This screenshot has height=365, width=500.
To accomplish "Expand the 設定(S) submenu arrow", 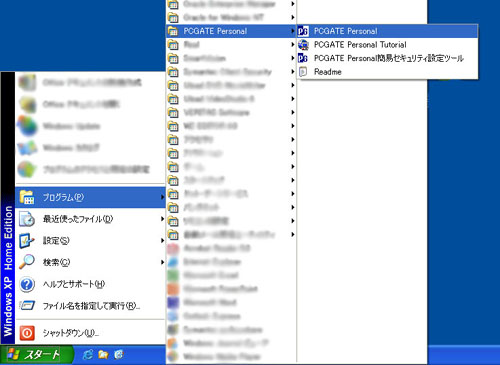I will point(162,240).
